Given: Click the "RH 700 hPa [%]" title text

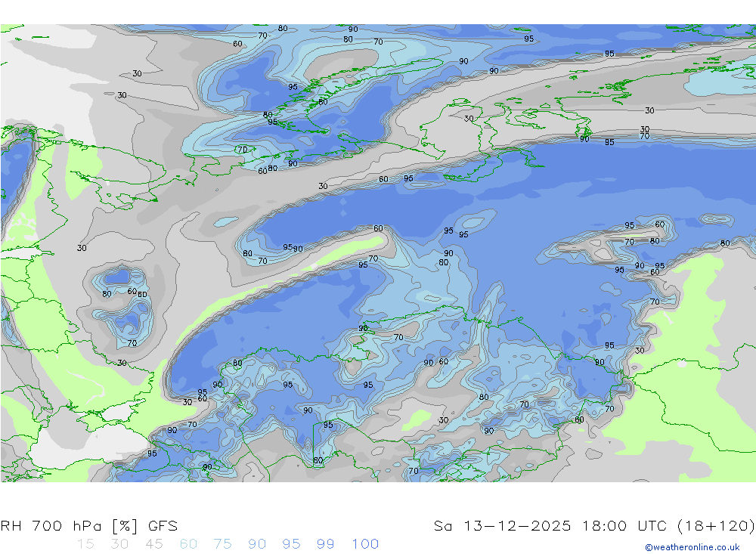Looking at the screenshot, I should (x=70, y=525).
